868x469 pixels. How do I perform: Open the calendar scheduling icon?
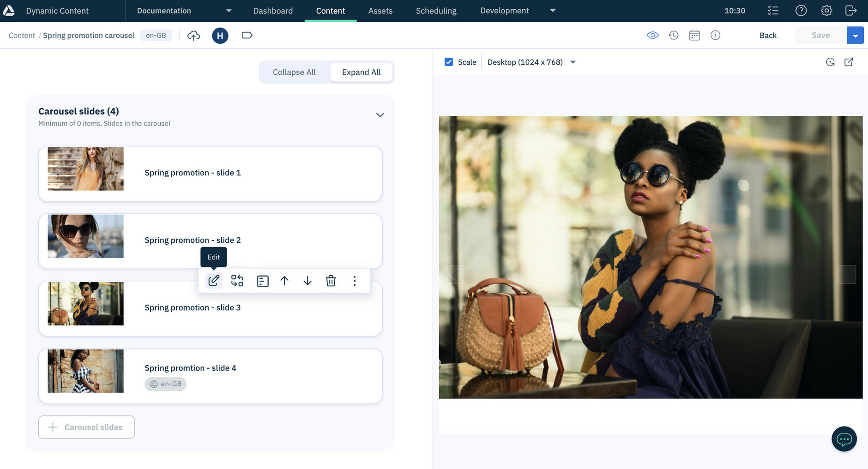pos(694,35)
